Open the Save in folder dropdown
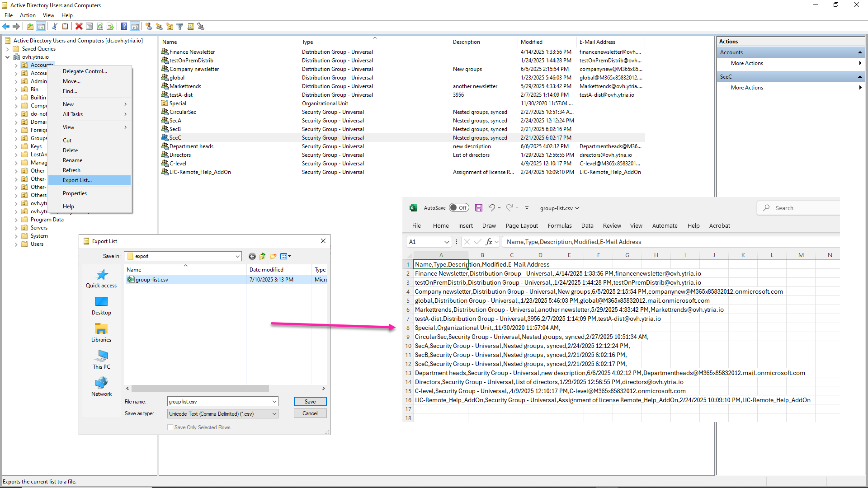 237,256
